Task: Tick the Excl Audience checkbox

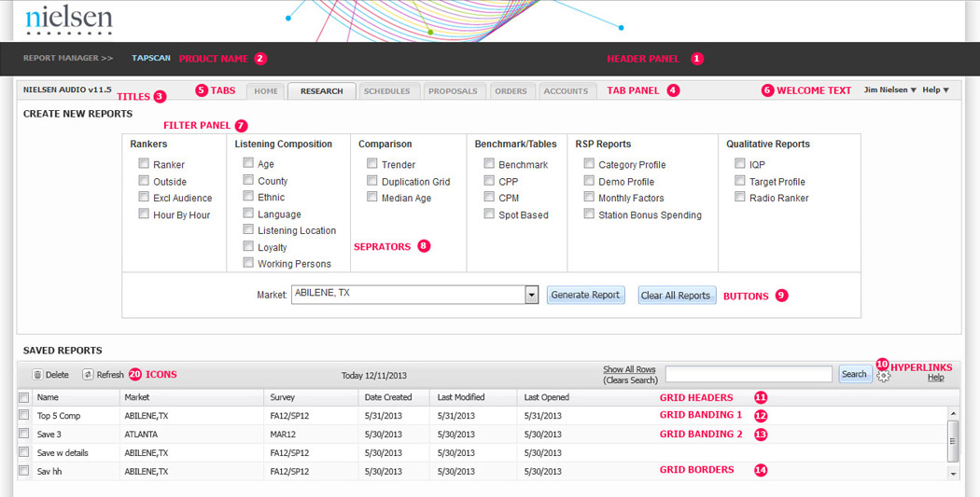Action: [x=144, y=197]
